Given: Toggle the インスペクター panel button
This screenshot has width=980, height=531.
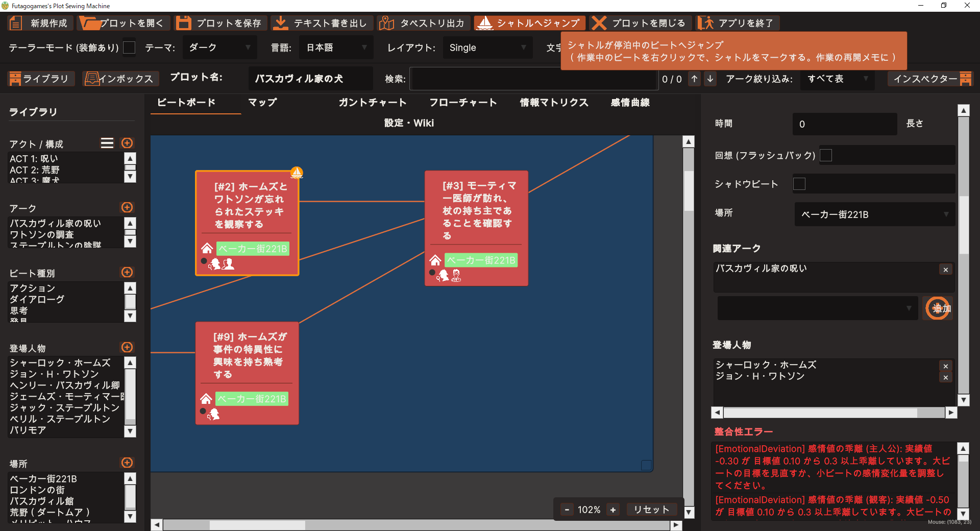Looking at the screenshot, I should click(930, 79).
